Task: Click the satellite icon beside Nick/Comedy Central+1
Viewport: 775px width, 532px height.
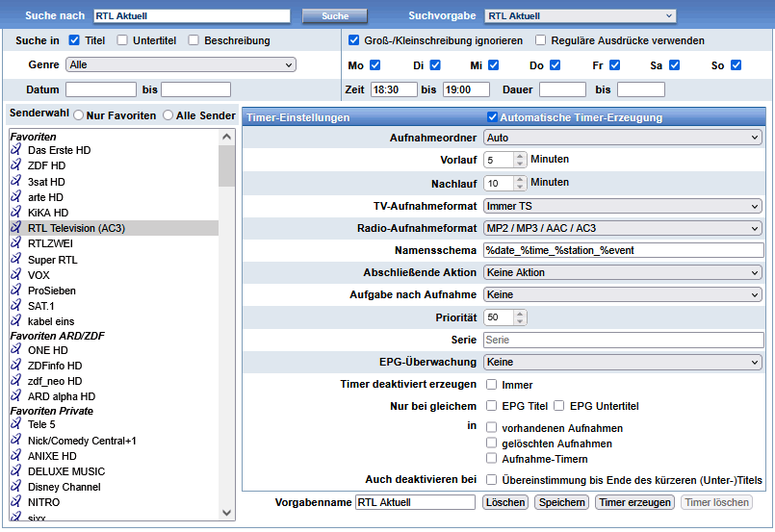Action: pyautogui.click(x=16, y=440)
